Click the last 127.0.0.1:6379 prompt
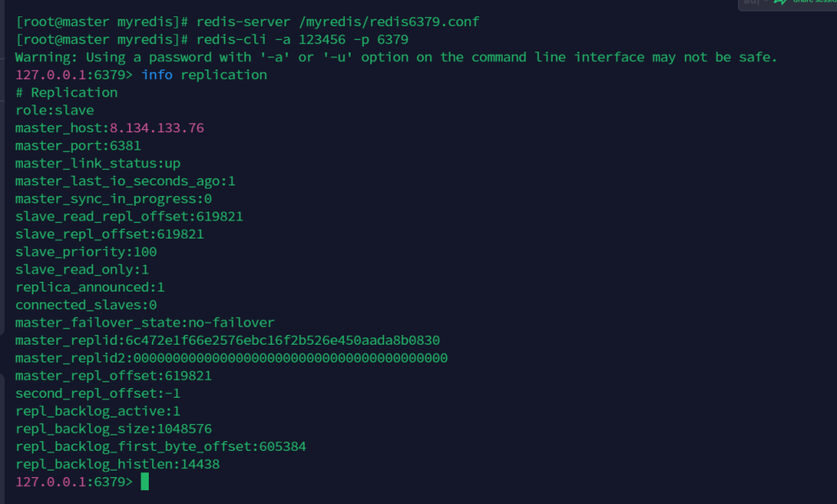The image size is (837, 504). pyautogui.click(x=74, y=482)
